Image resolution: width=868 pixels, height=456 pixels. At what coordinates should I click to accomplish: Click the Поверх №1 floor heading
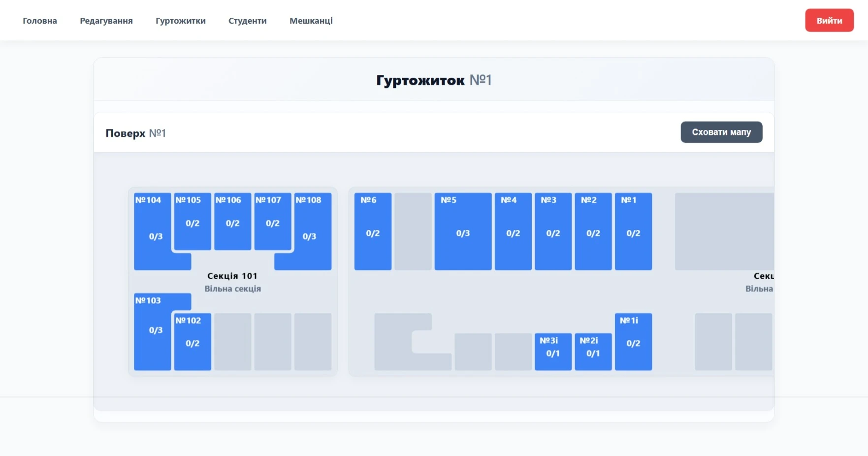[136, 133]
